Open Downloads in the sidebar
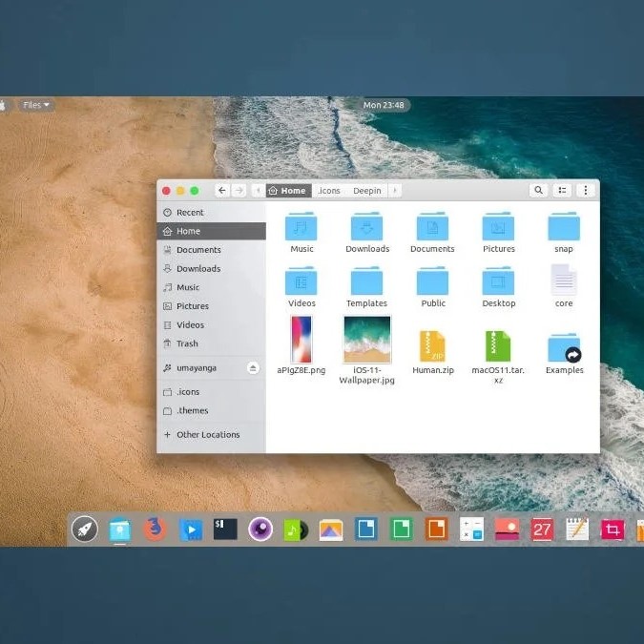Image resolution: width=644 pixels, height=644 pixels. (211, 269)
